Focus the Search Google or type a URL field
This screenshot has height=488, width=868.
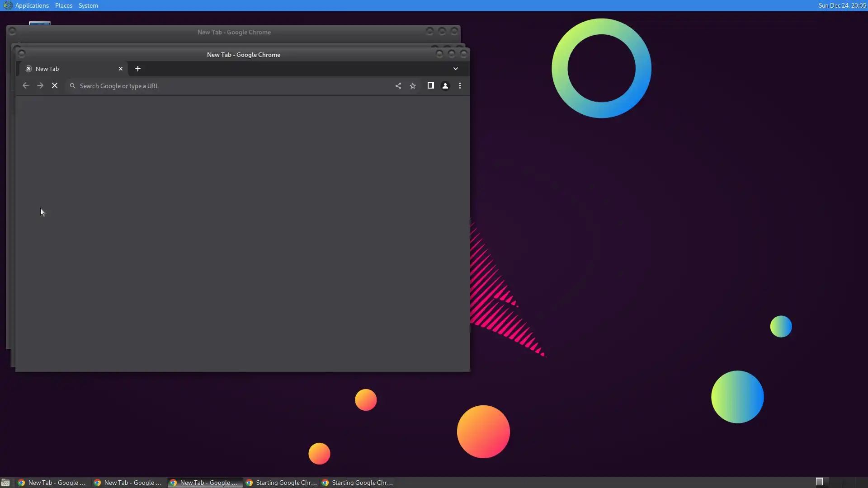(226, 86)
